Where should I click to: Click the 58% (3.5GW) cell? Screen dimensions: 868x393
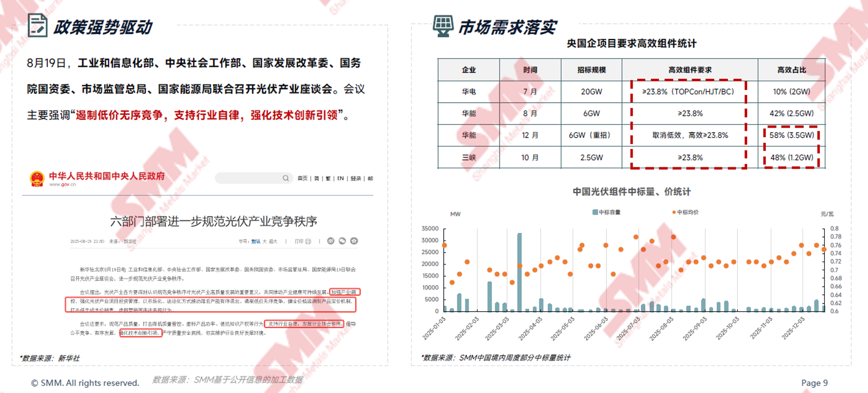pyautogui.click(x=792, y=135)
